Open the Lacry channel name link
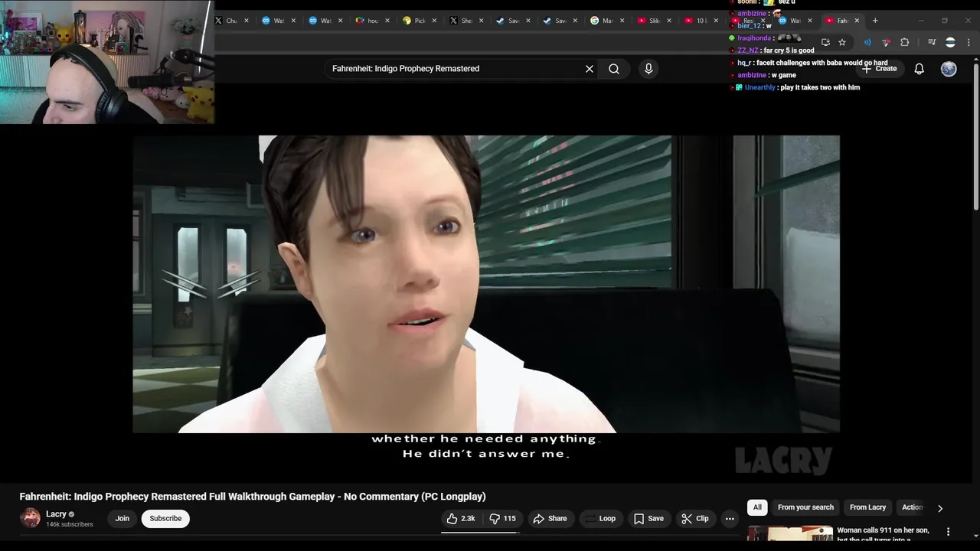This screenshot has width=980, height=551. (x=56, y=514)
